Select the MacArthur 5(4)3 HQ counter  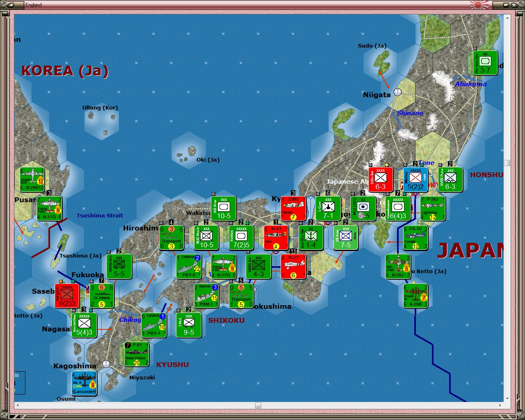[84, 325]
